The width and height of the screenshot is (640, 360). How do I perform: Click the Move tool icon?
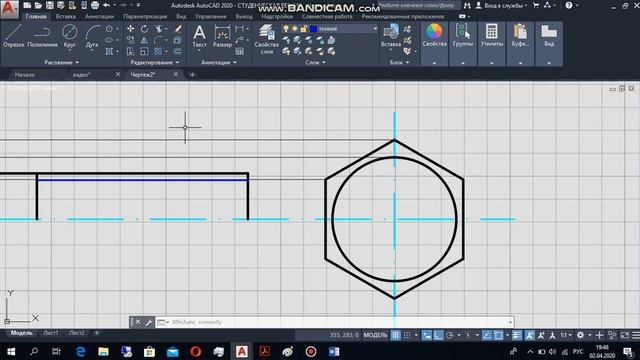[131, 29]
